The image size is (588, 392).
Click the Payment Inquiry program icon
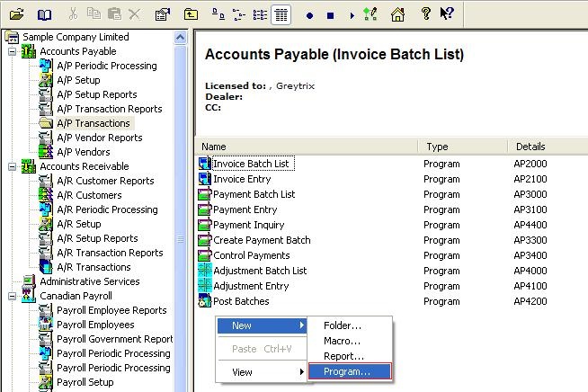[x=205, y=225]
